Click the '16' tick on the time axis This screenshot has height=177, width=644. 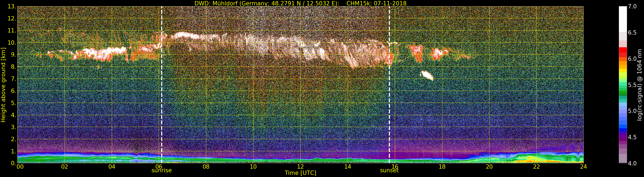395,166
